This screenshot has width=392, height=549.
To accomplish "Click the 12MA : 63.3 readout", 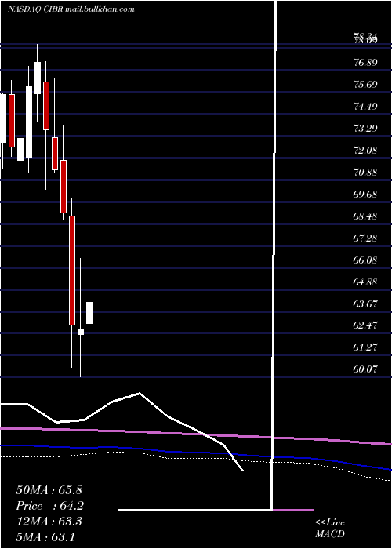I will pyautogui.click(x=49, y=522).
